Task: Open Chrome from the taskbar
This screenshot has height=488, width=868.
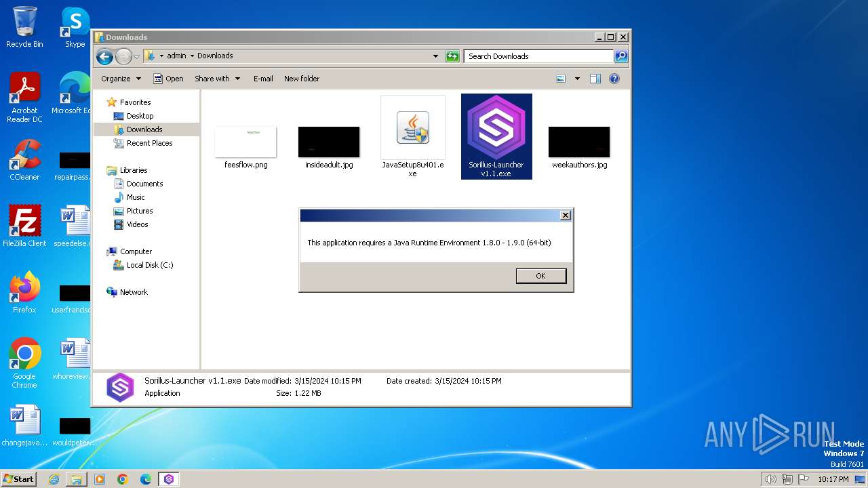Action: 123,479
